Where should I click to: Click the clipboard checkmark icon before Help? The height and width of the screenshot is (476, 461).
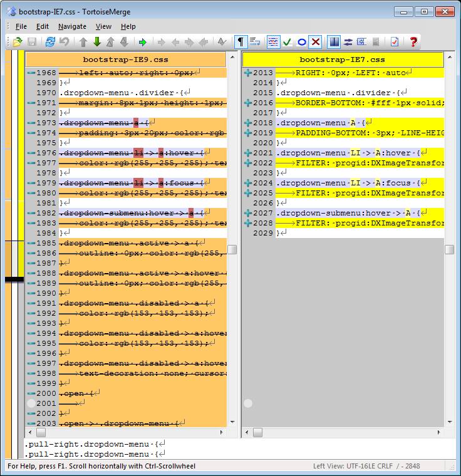395,41
